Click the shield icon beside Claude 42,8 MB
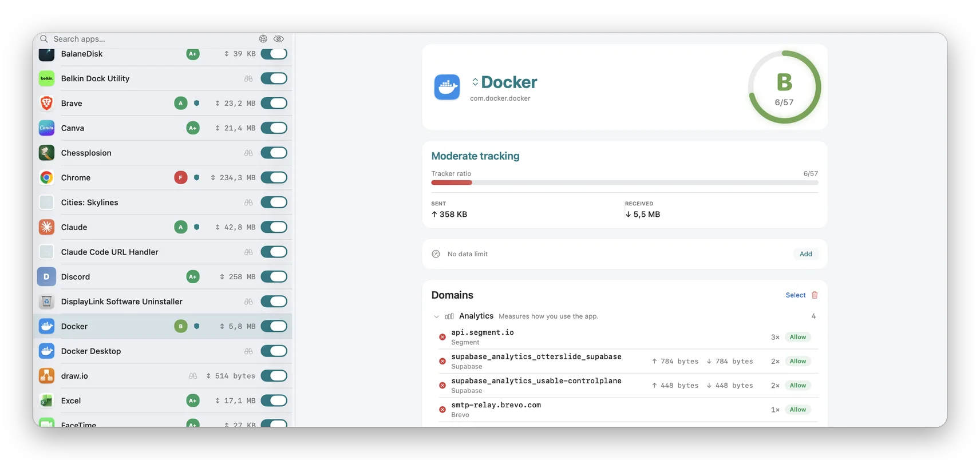Screen dimensions: 980x460 click(x=197, y=227)
